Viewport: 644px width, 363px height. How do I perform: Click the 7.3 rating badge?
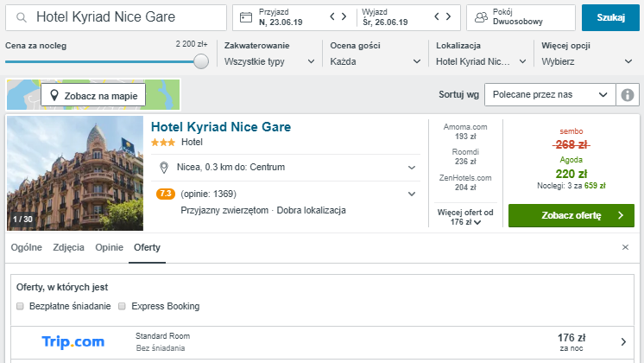166,194
